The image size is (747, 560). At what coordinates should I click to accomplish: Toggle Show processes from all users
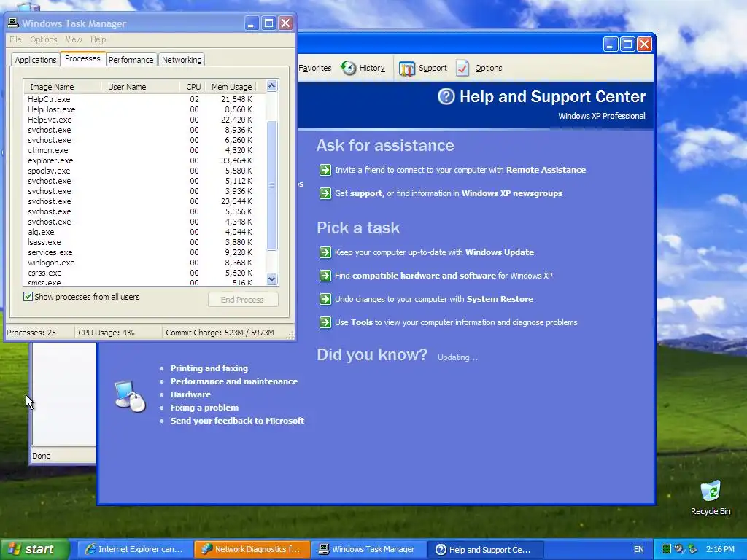click(x=28, y=297)
